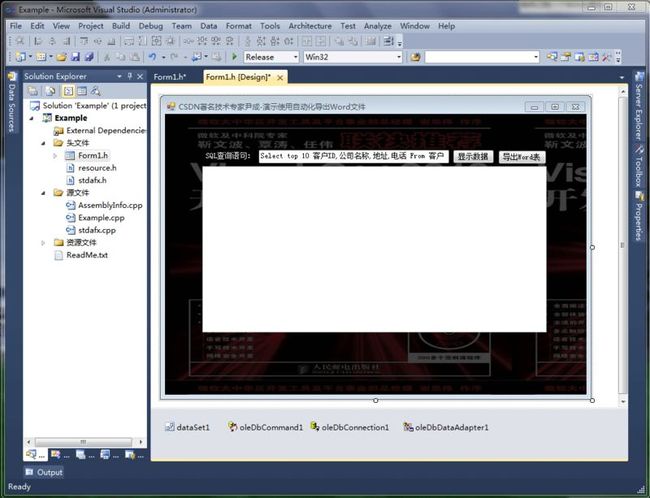Screen dimensions: 650x498
Task: Save the file with the floppy icon
Action: (x=75, y=57)
